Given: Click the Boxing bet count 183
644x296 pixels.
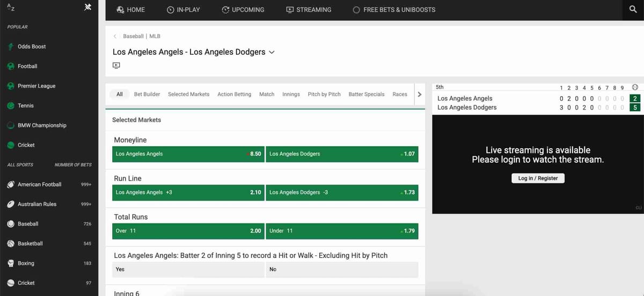Looking at the screenshot, I should [87, 263].
